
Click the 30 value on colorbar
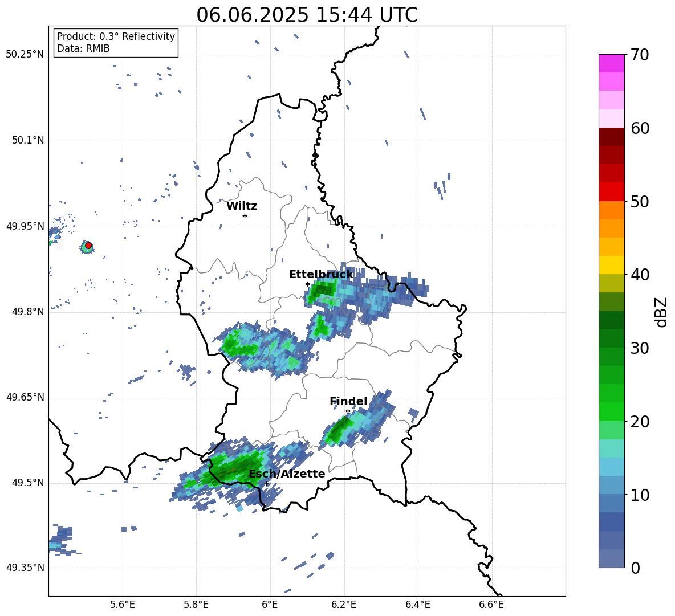point(640,348)
